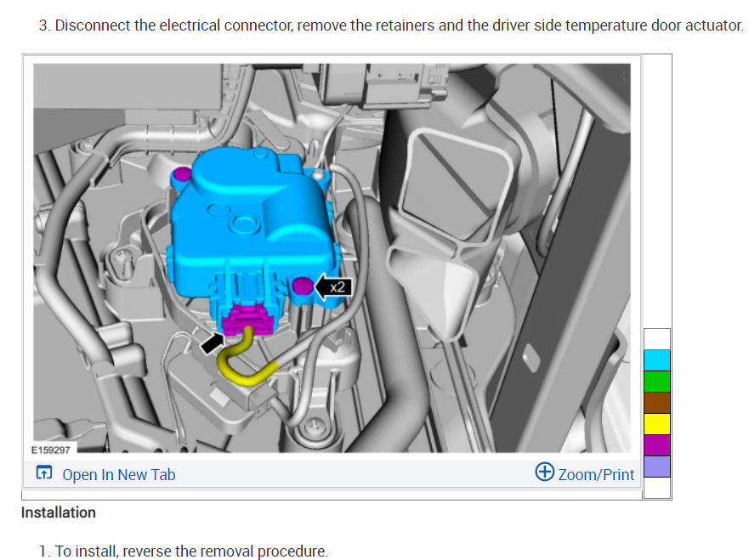Open the image via Open In New Tab link
749x560 pixels.
tap(119, 474)
